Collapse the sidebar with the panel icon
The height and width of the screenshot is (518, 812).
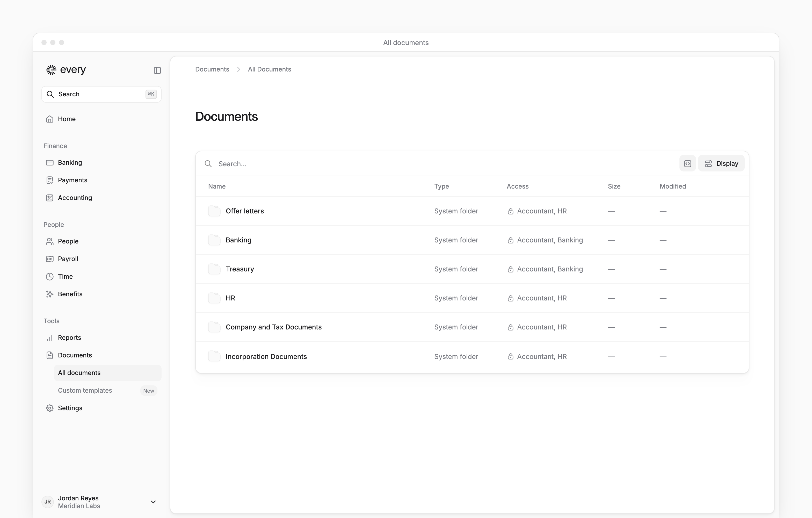point(157,70)
